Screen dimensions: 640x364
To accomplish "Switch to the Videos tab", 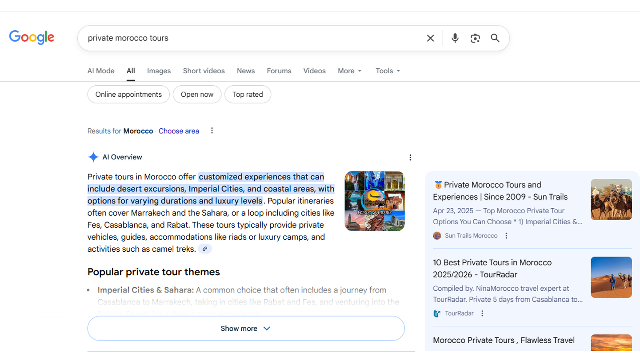I will coord(315,71).
